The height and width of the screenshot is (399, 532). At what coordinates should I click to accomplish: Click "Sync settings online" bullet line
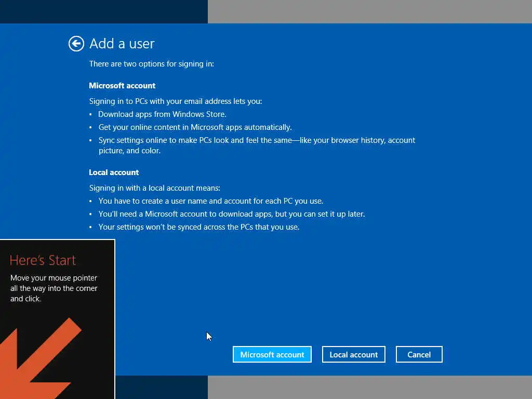click(257, 145)
